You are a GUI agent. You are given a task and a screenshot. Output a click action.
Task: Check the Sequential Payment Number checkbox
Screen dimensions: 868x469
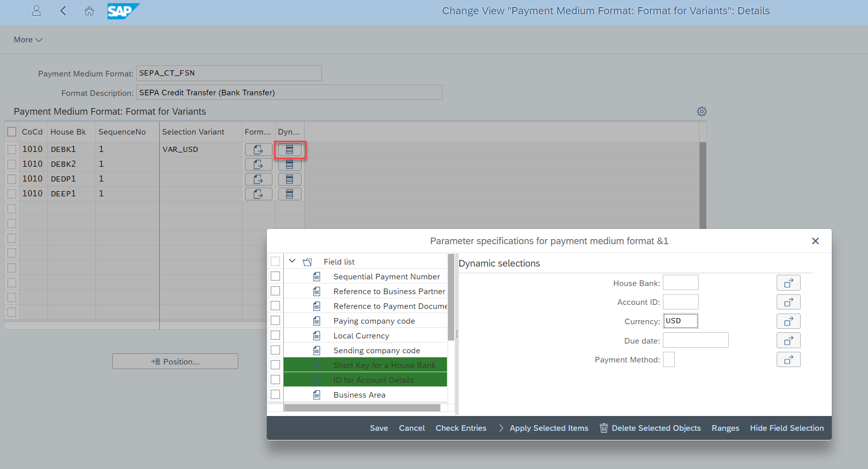click(x=276, y=276)
